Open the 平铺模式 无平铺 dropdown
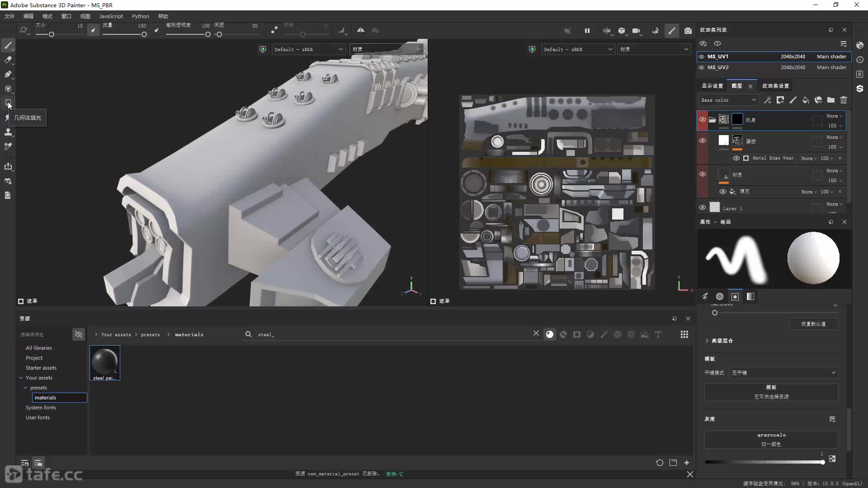The image size is (868, 488). [x=783, y=373]
